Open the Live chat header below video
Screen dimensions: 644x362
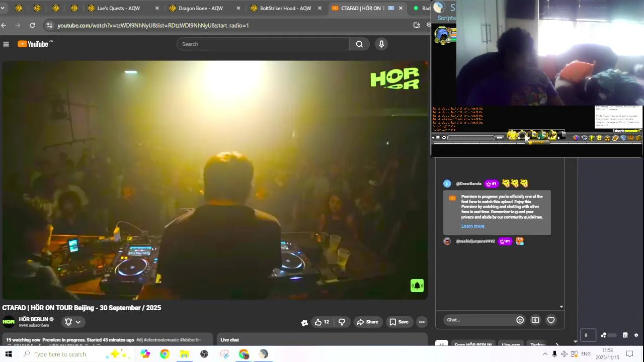point(230,340)
